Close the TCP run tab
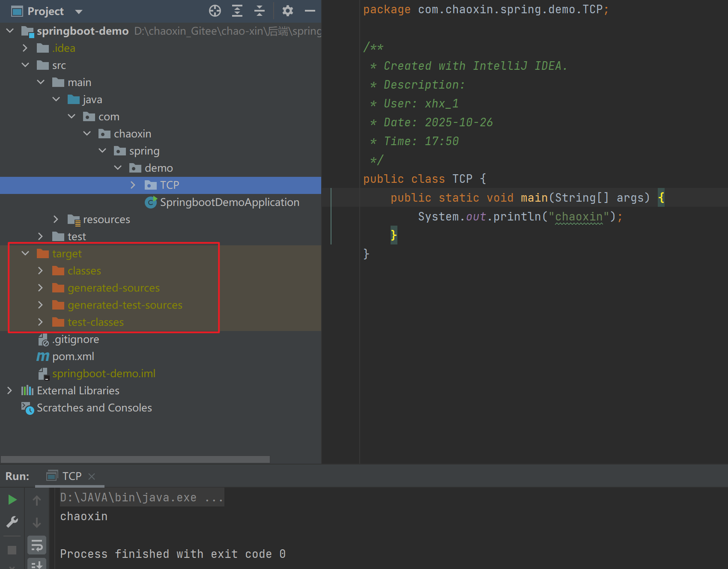 (x=91, y=476)
